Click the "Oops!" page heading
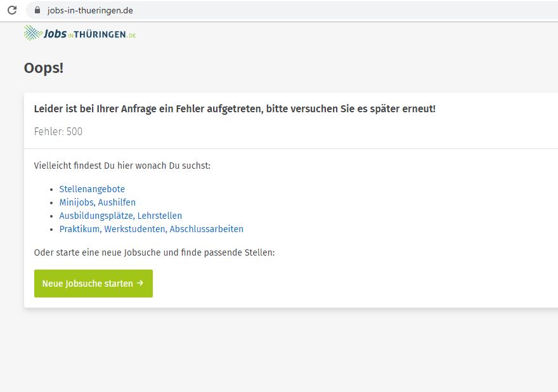The height and width of the screenshot is (392, 558). pos(44,68)
